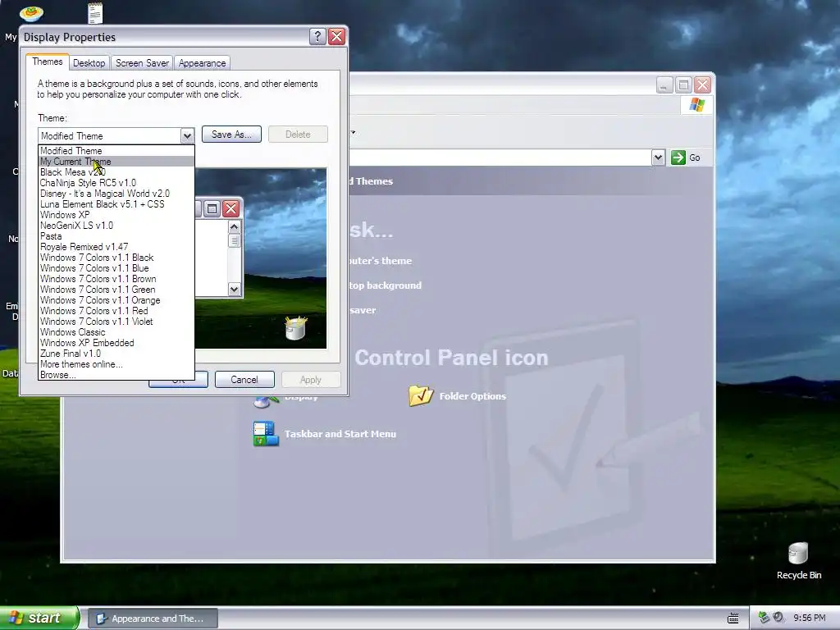Choose My Current Theme from list

[x=116, y=162]
